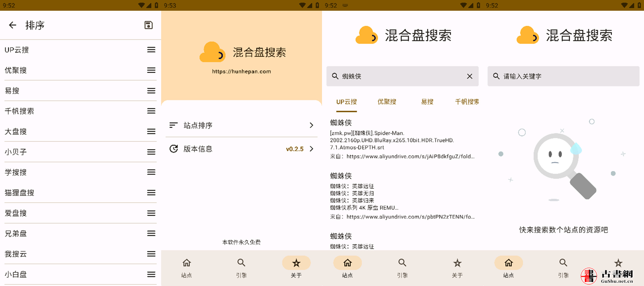Tap cloud logo on the about screen
644x286 pixels.
pos(212,52)
